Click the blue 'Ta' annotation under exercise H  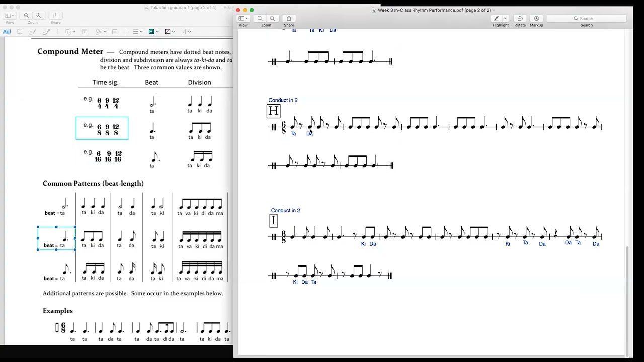pyautogui.click(x=293, y=133)
